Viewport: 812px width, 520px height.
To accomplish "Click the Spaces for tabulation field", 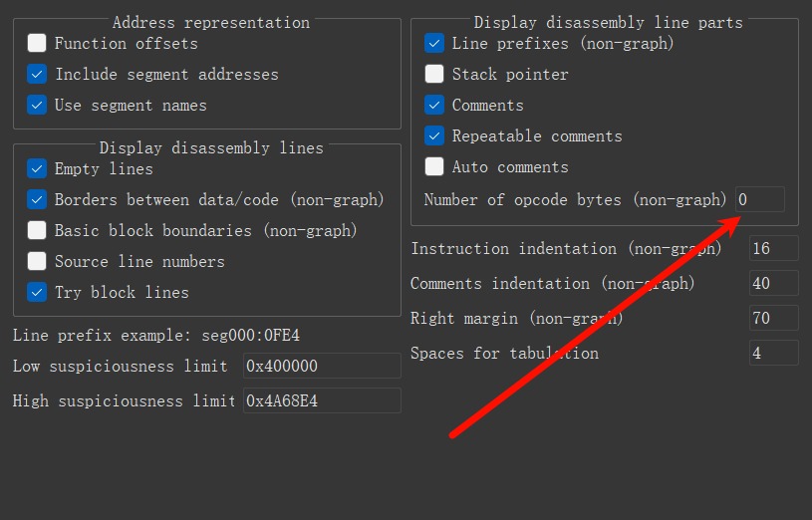I will (774, 353).
